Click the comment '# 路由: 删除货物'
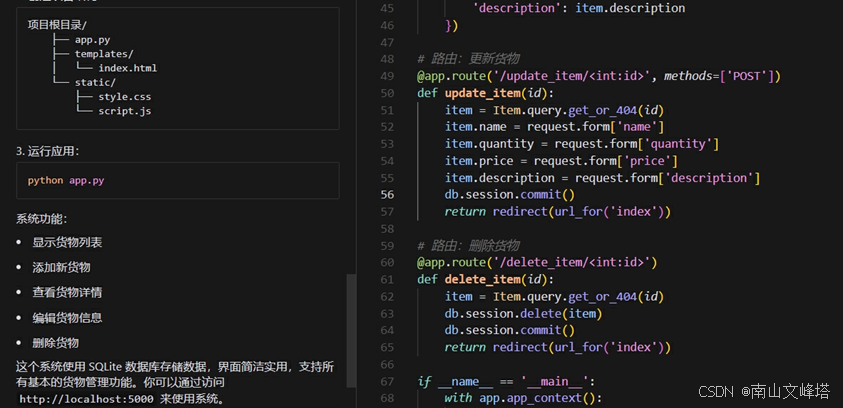Viewport: 843px width, 408px height. pos(468,246)
